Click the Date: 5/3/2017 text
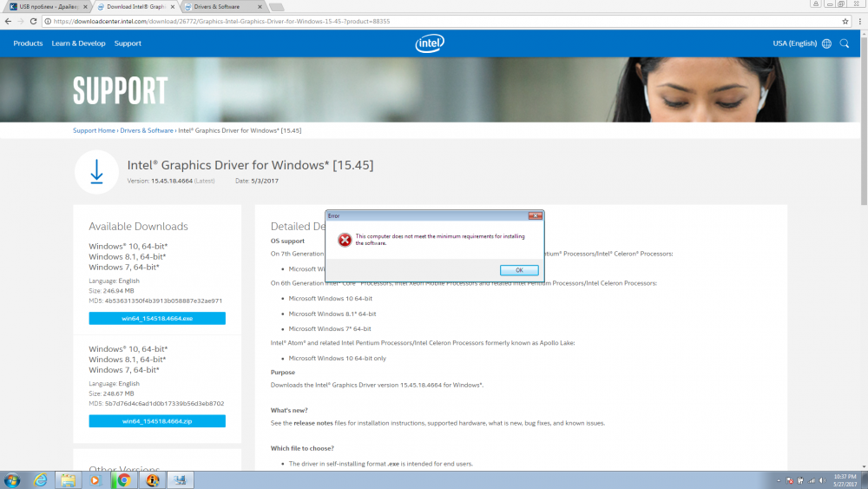Image resolution: width=868 pixels, height=489 pixels. click(x=257, y=181)
